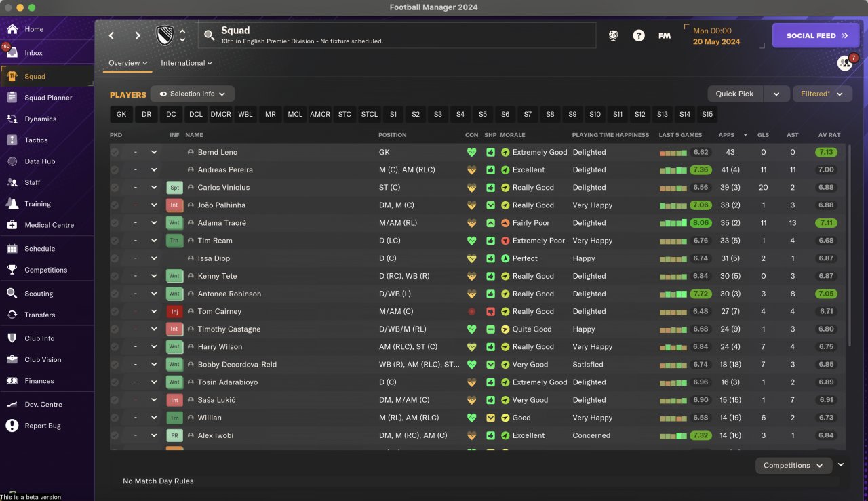This screenshot has width=868, height=501.
Task: Sort the squad by the MORALE column header
Action: coord(513,135)
